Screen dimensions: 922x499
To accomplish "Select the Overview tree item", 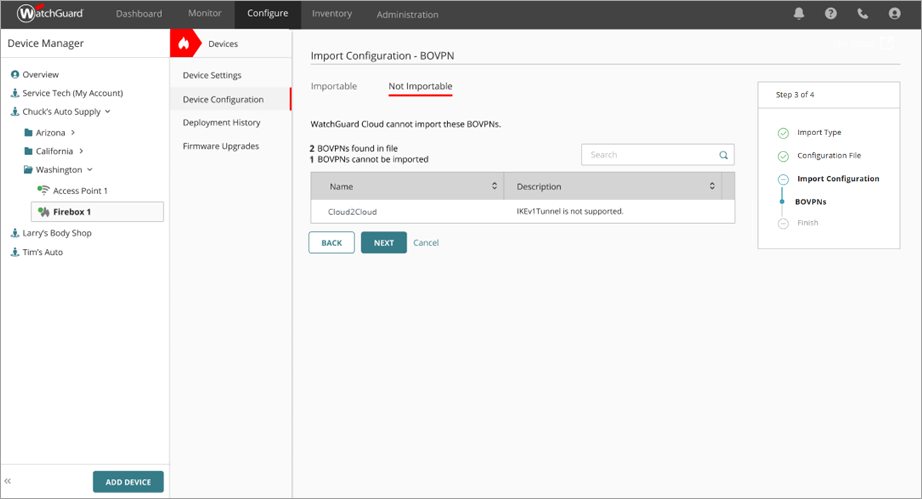I will click(41, 75).
